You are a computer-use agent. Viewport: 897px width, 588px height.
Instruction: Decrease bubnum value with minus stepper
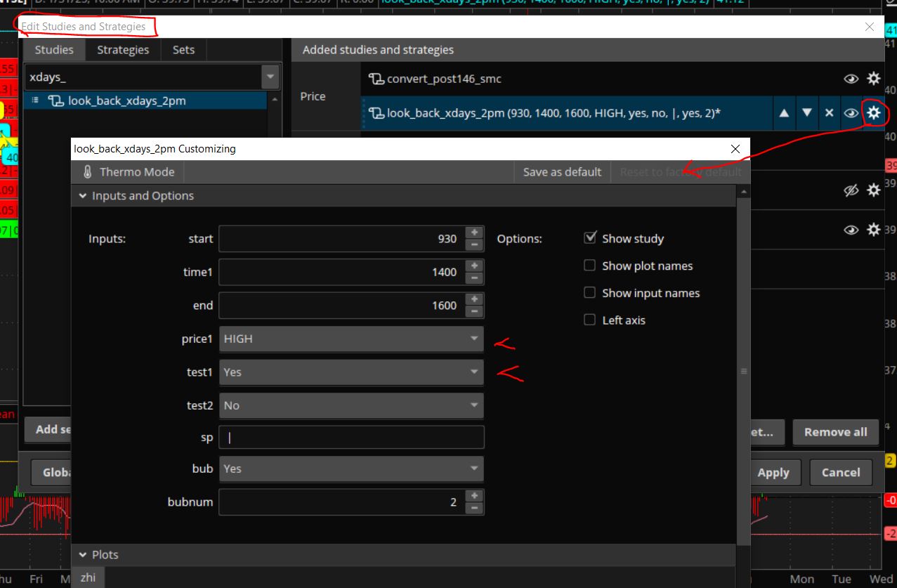click(x=474, y=509)
